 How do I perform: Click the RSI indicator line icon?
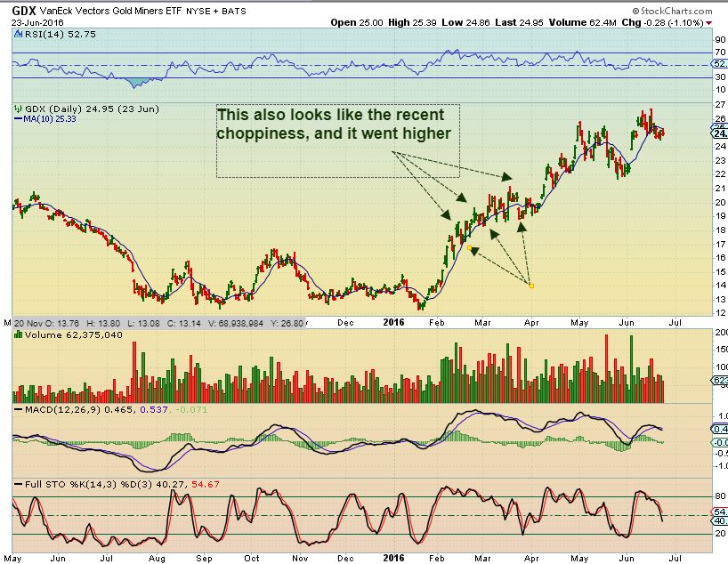(18, 34)
